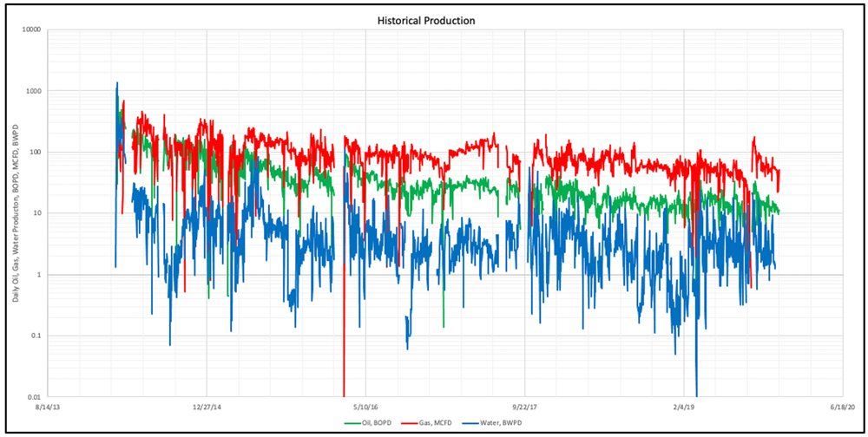Select the 0.1 y-axis tick label
This screenshot has width=868, height=437.
(37, 336)
